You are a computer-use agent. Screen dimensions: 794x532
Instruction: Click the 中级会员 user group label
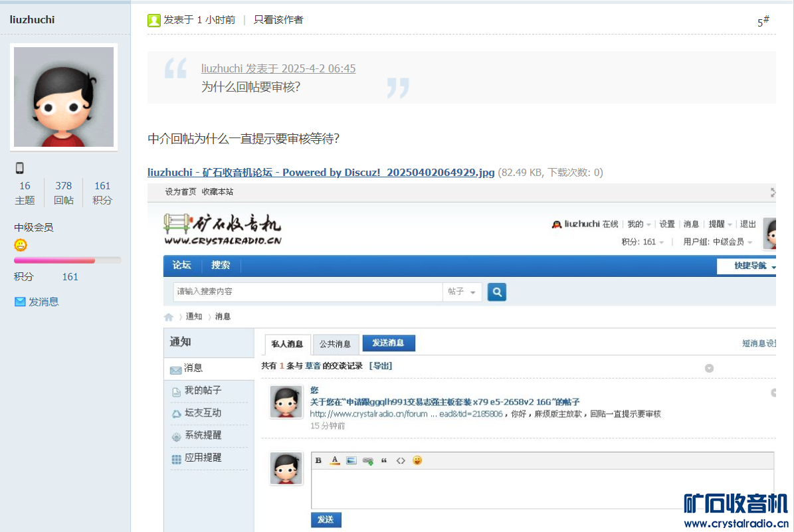point(33,227)
